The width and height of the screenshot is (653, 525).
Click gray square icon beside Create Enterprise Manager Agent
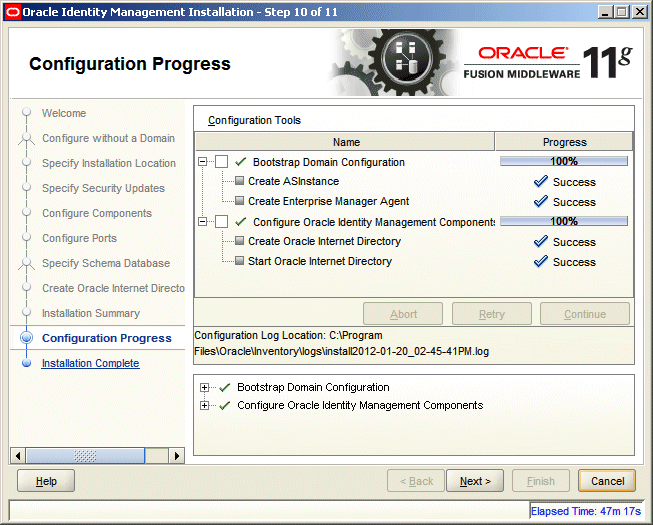tap(239, 201)
